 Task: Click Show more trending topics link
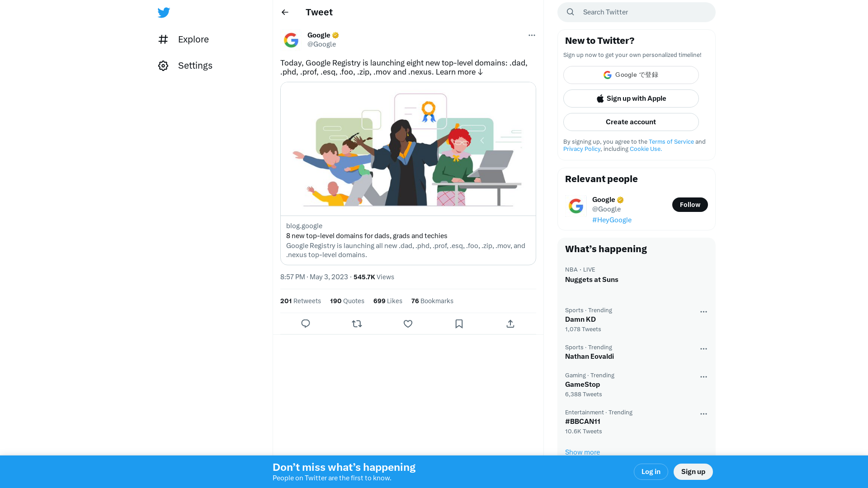tap(582, 452)
